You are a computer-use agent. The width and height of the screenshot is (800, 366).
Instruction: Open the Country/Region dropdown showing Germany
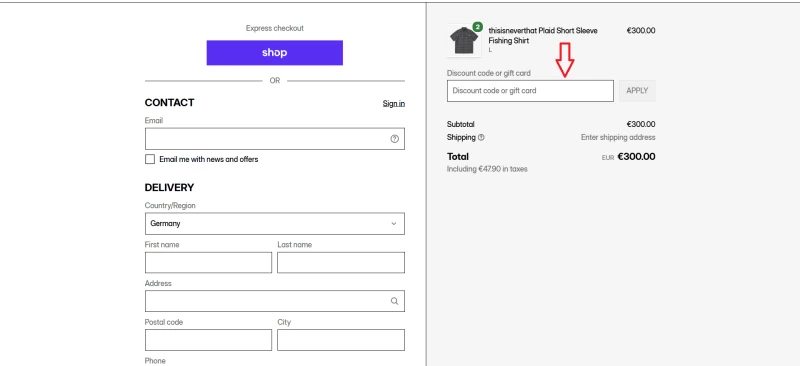(274, 224)
